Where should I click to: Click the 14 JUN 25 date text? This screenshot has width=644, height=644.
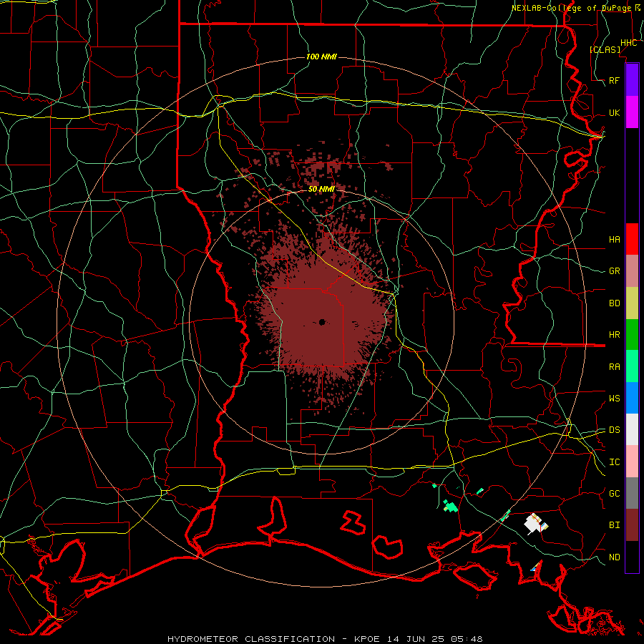pos(415,639)
